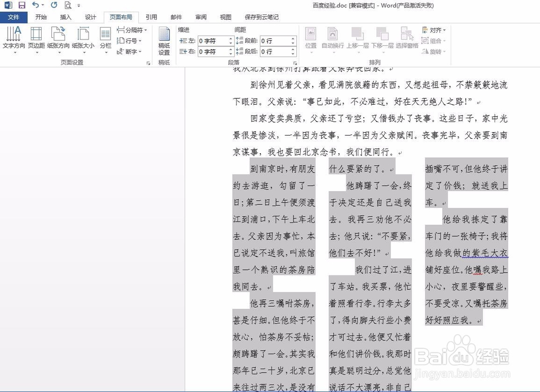Increase the 段前 spacing before value
This screenshot has height=392, width=540.
293,38
